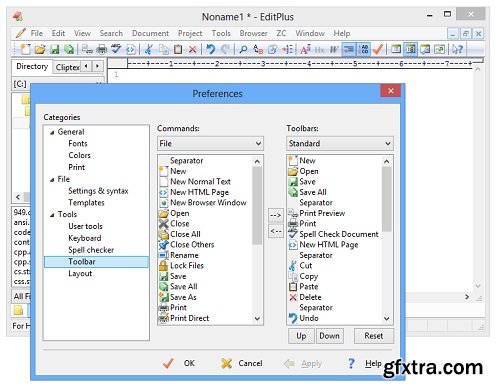Collapse the File category tree node
Viewport: 500px width, 391px height.
(x=52, y=180)
